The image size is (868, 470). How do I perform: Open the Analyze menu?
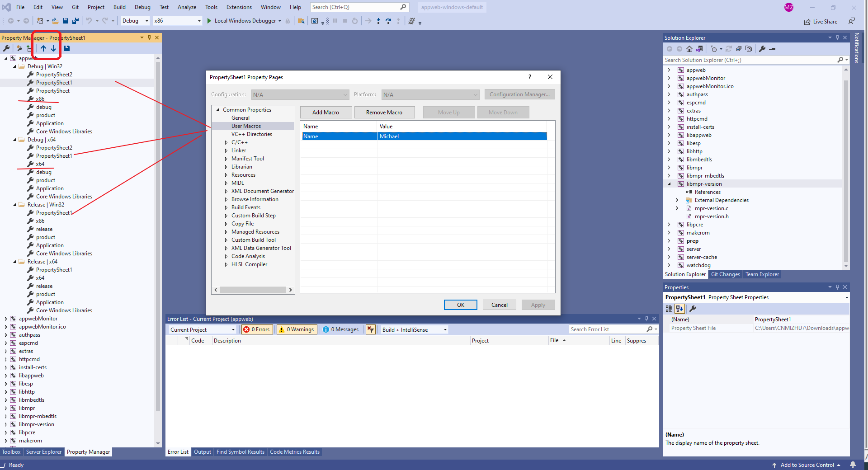click(x=187, y=7)
